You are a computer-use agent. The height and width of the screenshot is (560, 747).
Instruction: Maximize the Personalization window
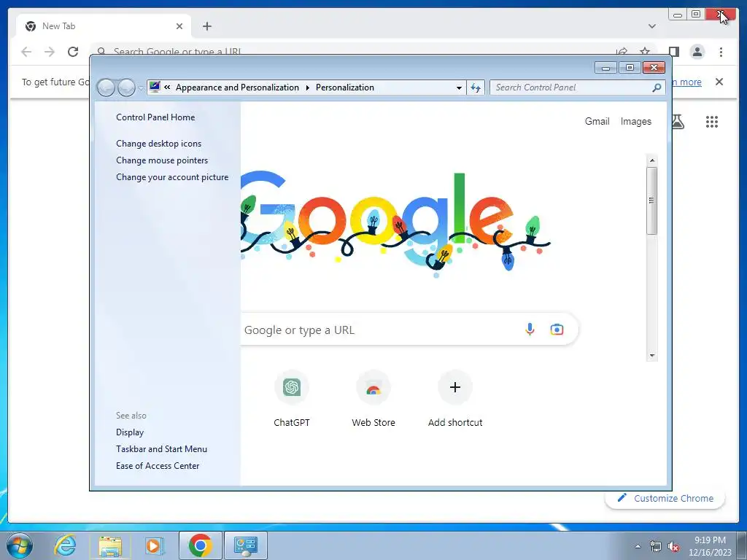[630, 68]
